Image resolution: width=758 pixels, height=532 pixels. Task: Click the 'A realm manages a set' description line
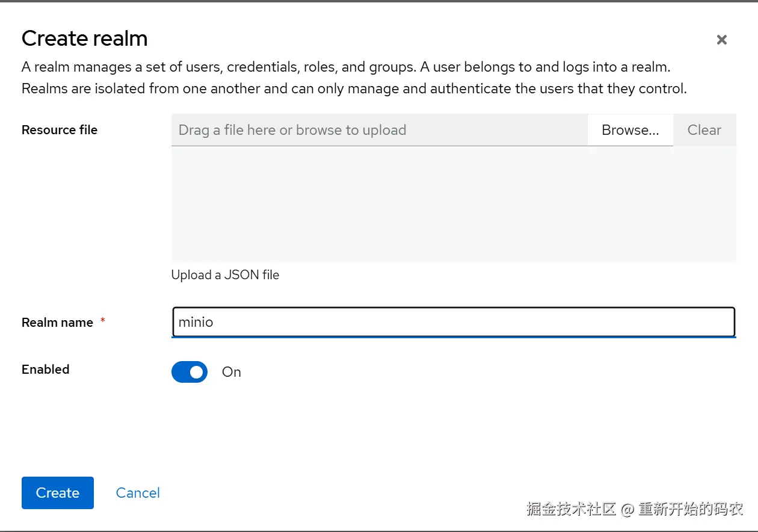coord(346,67)
